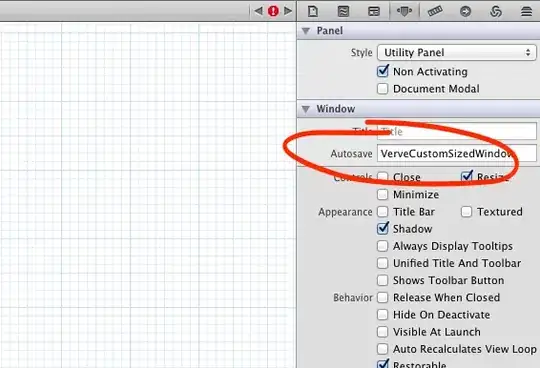
Task: Enable the Title Bar checkbox
Action: (382, 212)
